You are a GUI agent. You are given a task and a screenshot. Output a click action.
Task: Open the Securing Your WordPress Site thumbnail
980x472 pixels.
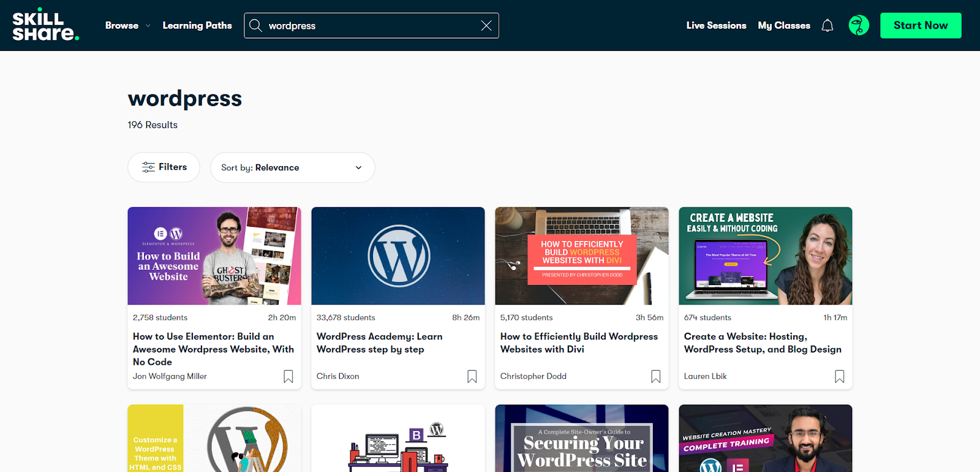582,438
